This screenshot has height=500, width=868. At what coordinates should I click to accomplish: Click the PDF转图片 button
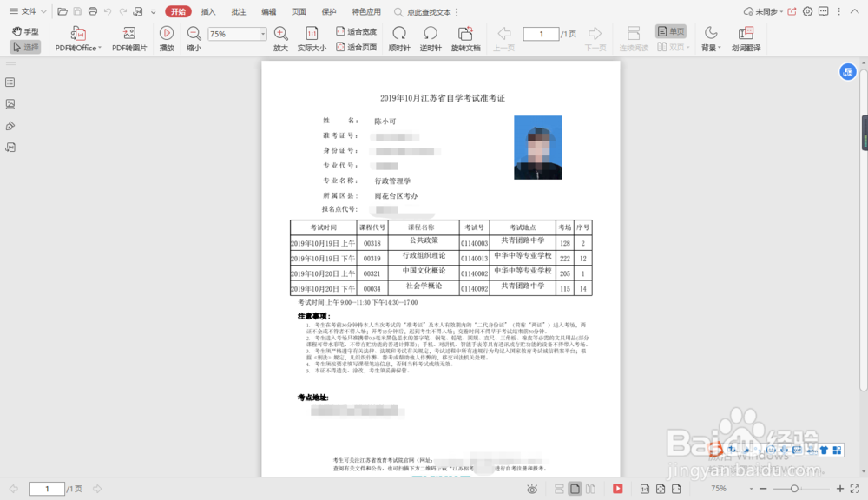tap(129, 39)
